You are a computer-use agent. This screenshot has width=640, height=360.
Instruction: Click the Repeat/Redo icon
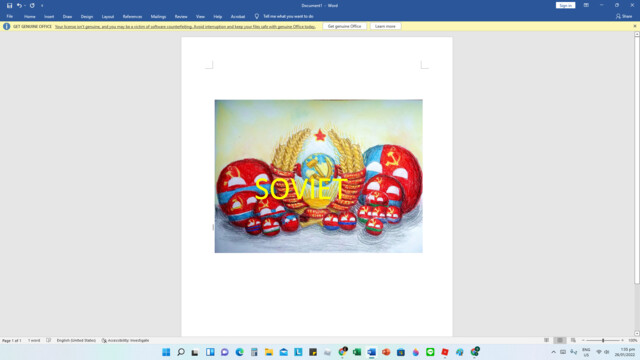click(x=32, y=6)
